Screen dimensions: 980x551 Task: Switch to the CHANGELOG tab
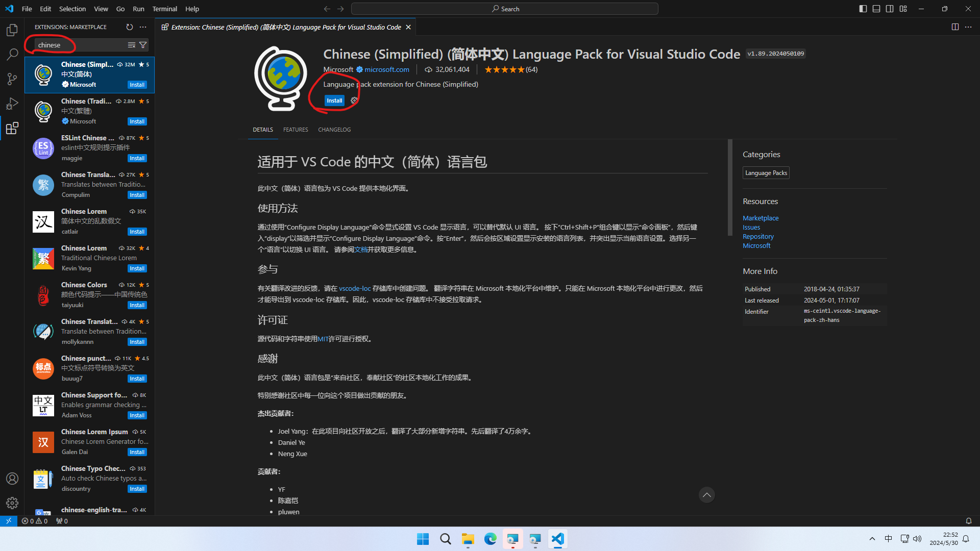tap(334, 130)
